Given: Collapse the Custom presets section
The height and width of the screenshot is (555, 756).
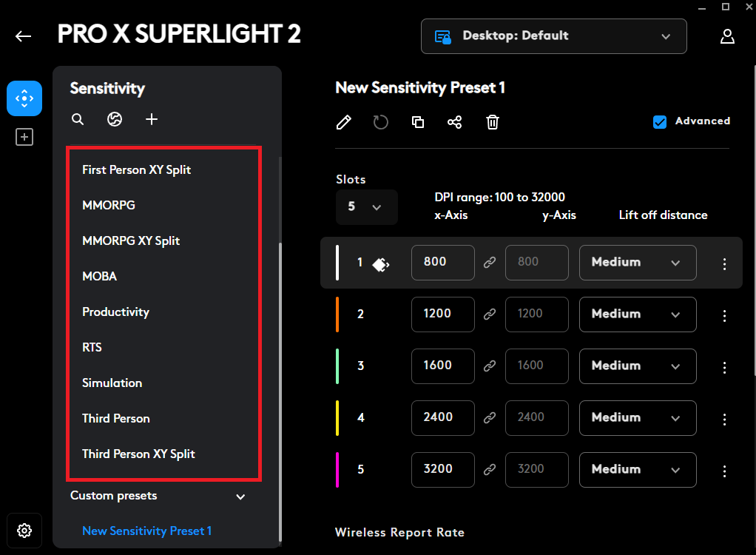Looking at the screenshot, I should click(x=240, y=497).
